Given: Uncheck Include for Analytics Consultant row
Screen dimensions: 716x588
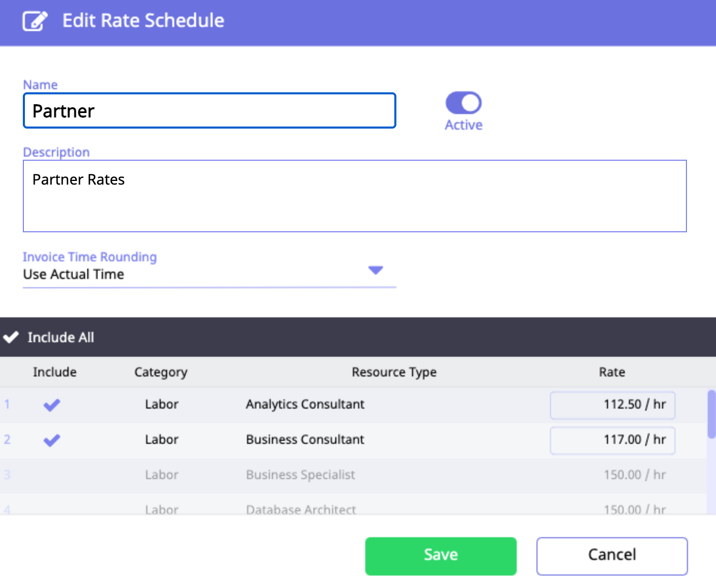Looking at the screenshot, I should tap(52, 404).
